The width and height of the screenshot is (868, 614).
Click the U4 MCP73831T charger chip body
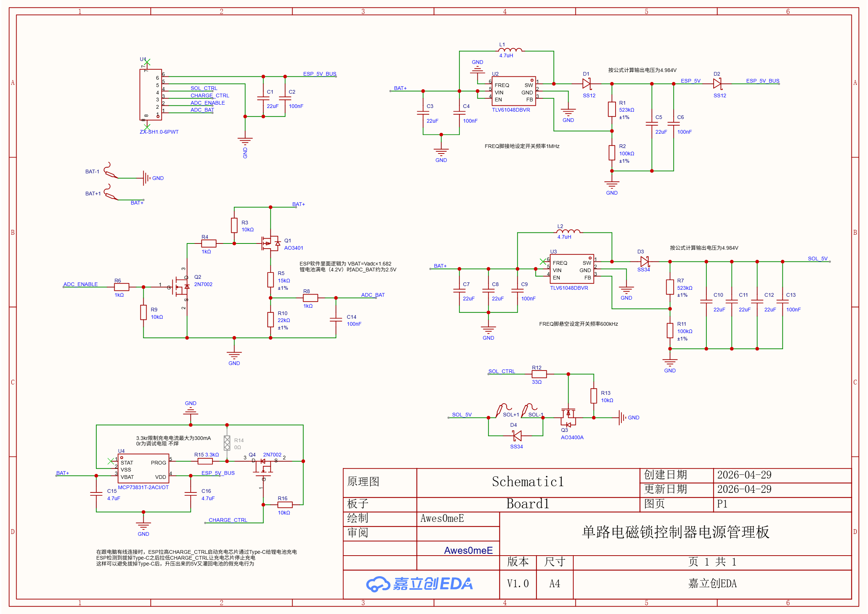[143, 469]
